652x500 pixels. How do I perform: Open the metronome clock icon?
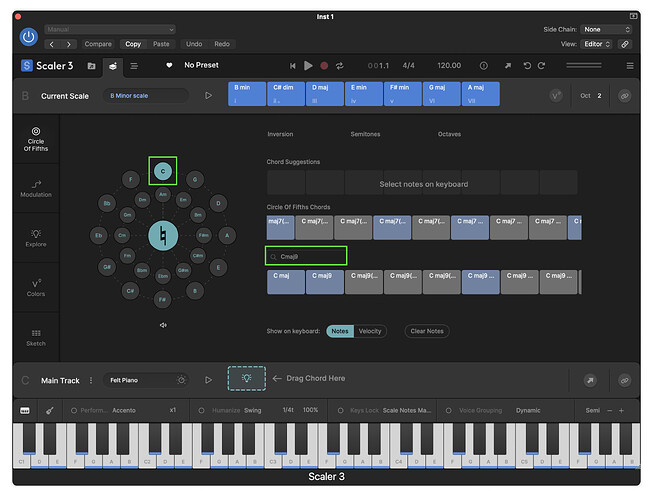click(484, 66)
